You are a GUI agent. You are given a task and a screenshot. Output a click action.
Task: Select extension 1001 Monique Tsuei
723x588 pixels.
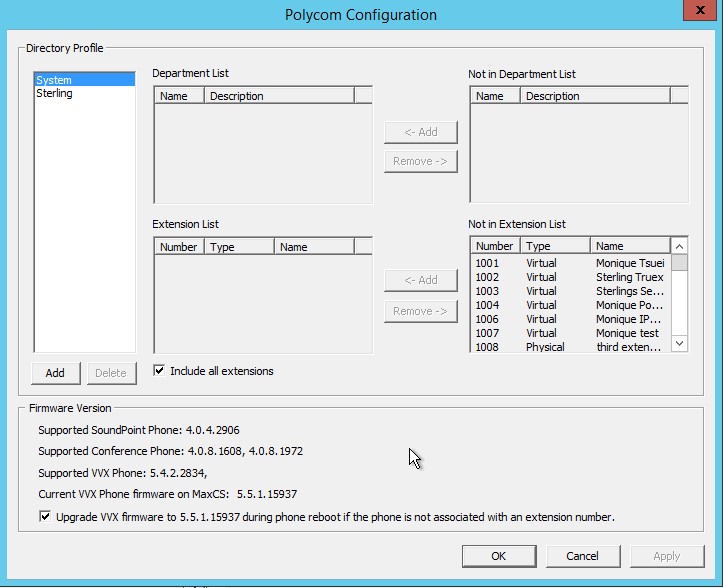[570, 263]
